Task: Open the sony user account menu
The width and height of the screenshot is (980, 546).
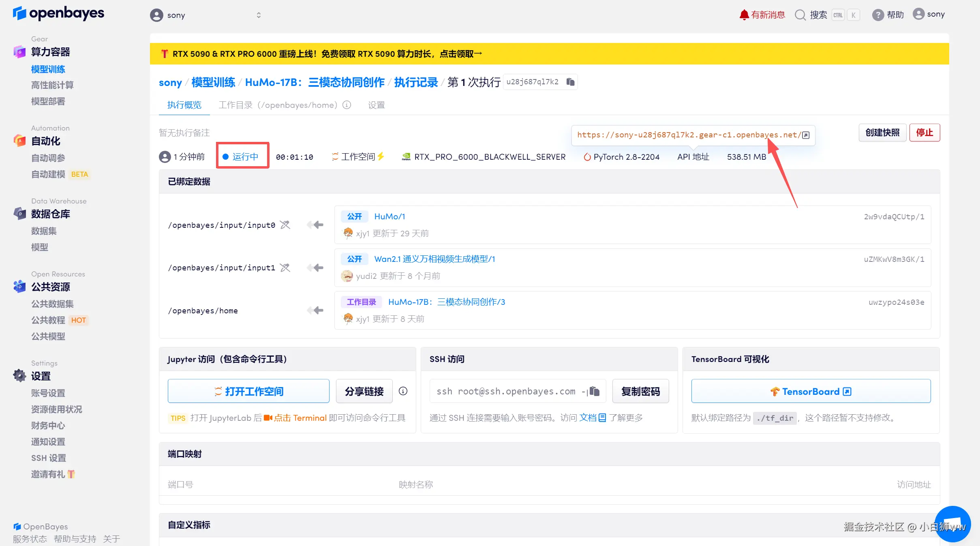Action: click(929, 14)
